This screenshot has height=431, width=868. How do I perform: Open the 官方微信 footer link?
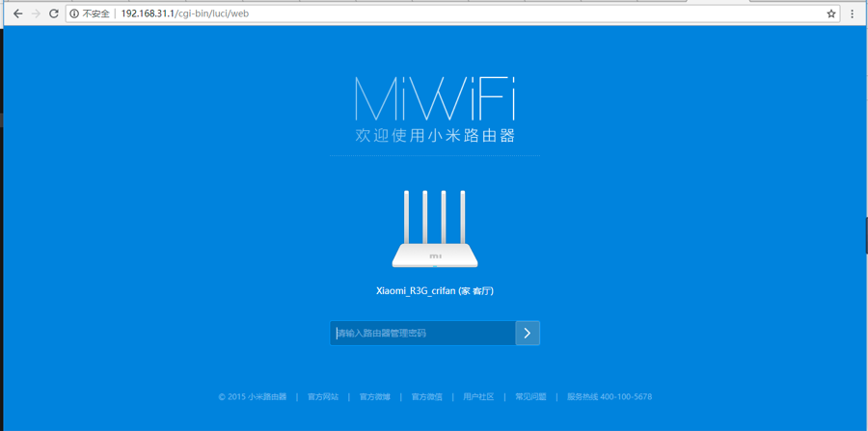click(427, 396)
